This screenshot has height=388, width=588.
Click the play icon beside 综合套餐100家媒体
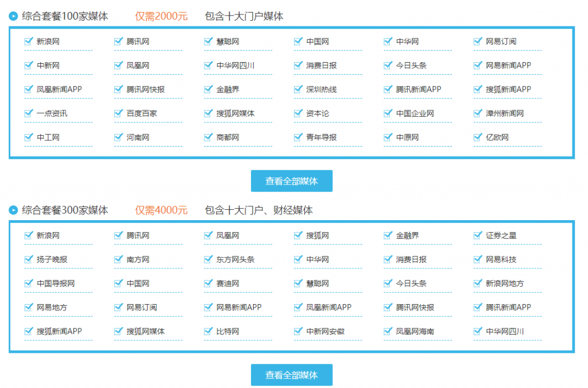[14, 16]
